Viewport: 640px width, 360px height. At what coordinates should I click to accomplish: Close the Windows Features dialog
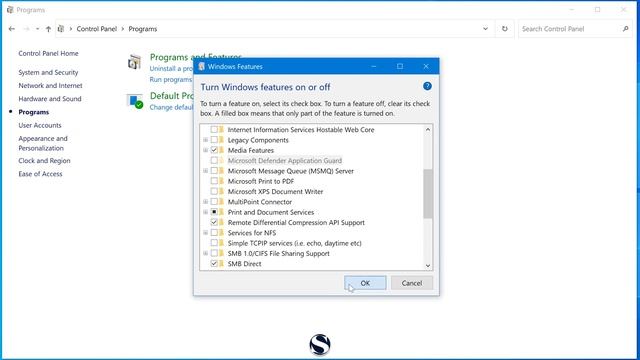(x=426, y=66)
